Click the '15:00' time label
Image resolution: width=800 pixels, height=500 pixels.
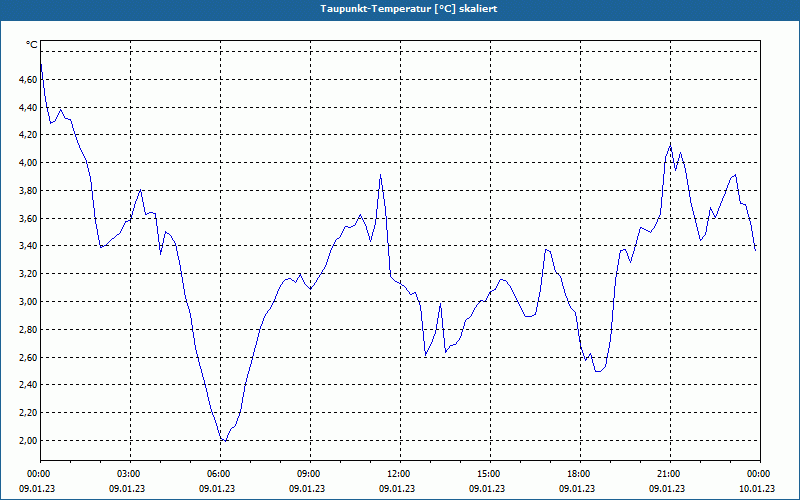tap(490, 474)
